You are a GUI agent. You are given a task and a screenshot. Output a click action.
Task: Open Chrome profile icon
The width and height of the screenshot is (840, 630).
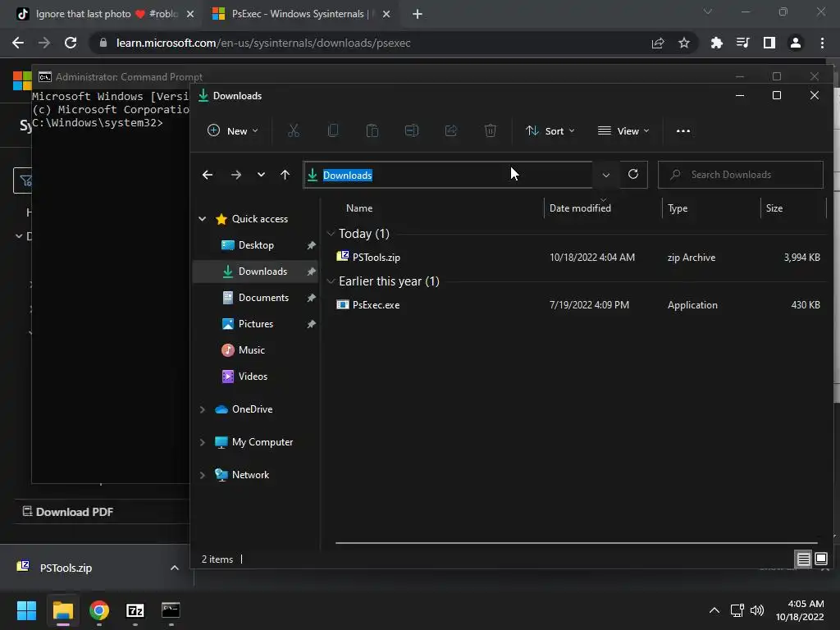[796, 43]
